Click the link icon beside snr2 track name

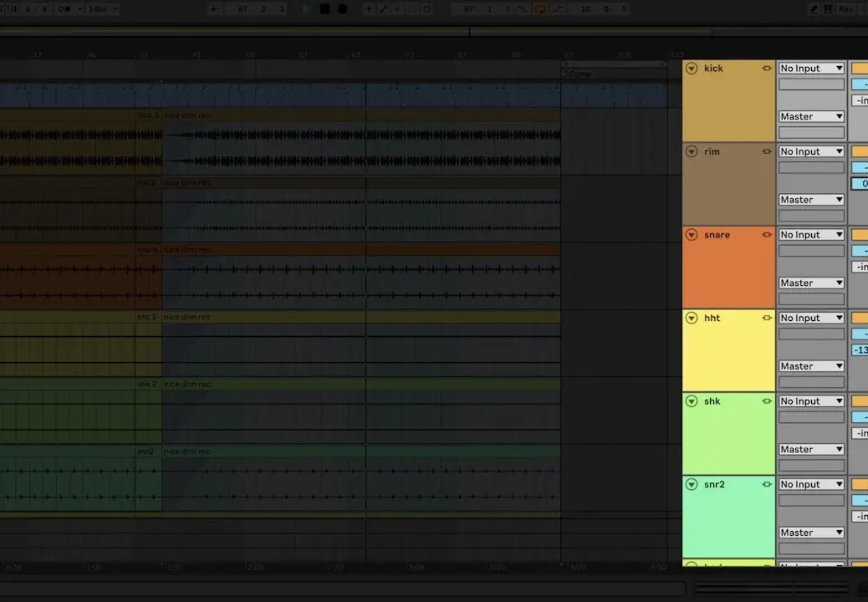tap(767, 484)
